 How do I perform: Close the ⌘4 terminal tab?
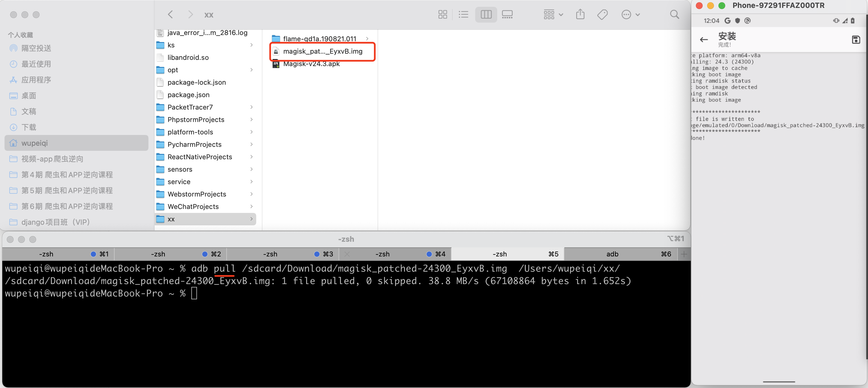pyautogui.click(x=347, y=254)
